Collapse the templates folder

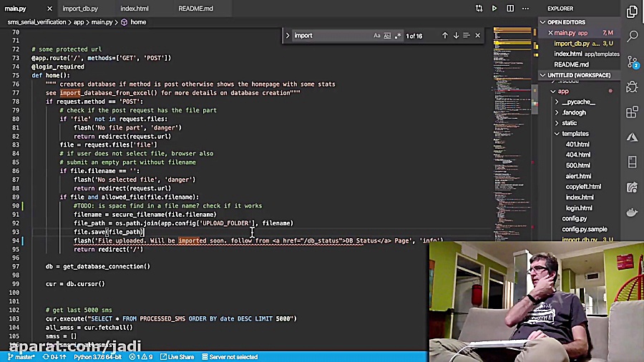tap(557, 134)
